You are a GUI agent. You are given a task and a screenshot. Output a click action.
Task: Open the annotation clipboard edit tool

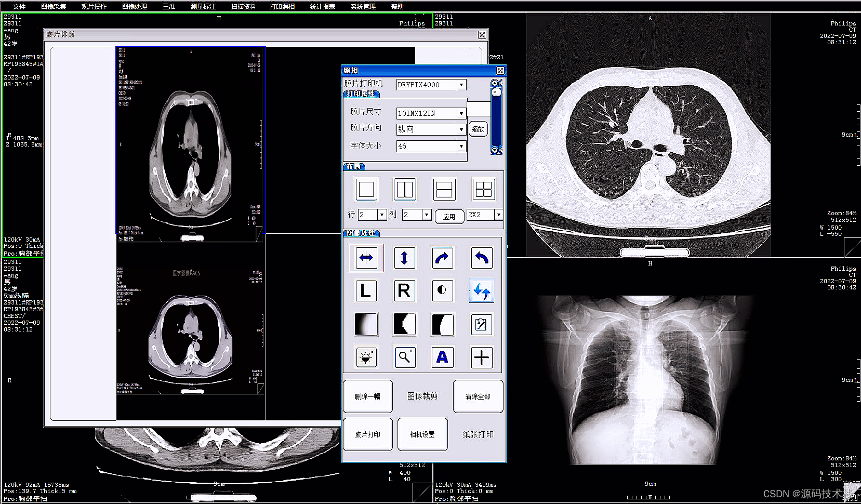pyautogui.click(x=481, y=324)
